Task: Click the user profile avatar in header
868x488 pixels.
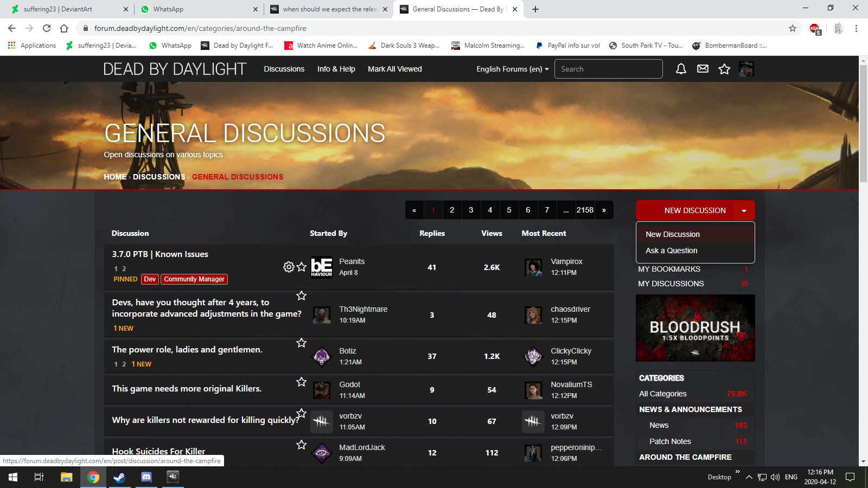Action: (x=746, y=69)
